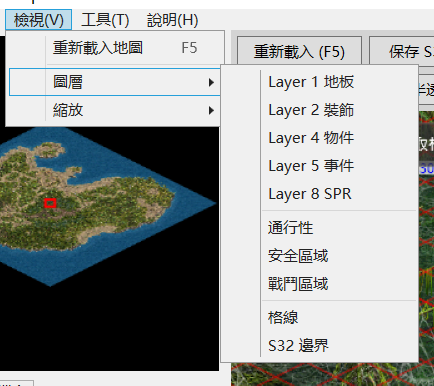Toggle Layer 4 物件 visibility
Image resolution: width=434 pixels, height=386 pixels.
click(319, 138)
